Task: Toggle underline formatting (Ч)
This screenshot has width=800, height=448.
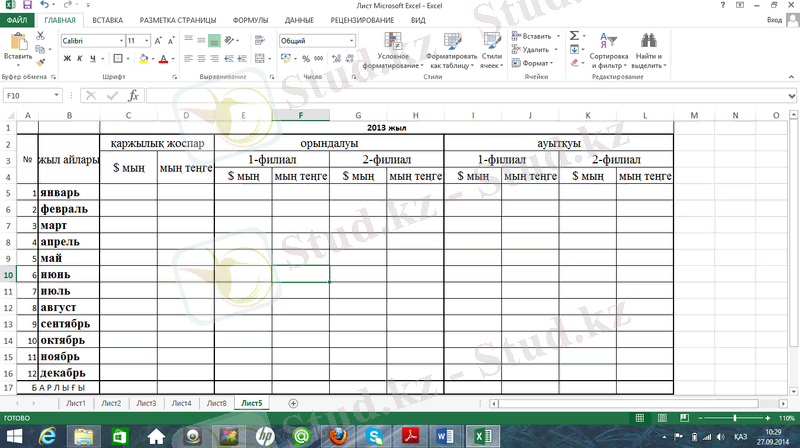Action: pyautogui.click(x=92, y=59)
